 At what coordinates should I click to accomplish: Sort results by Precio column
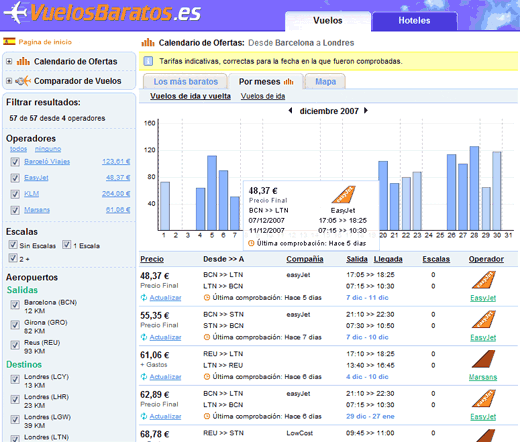coord(152,259)
